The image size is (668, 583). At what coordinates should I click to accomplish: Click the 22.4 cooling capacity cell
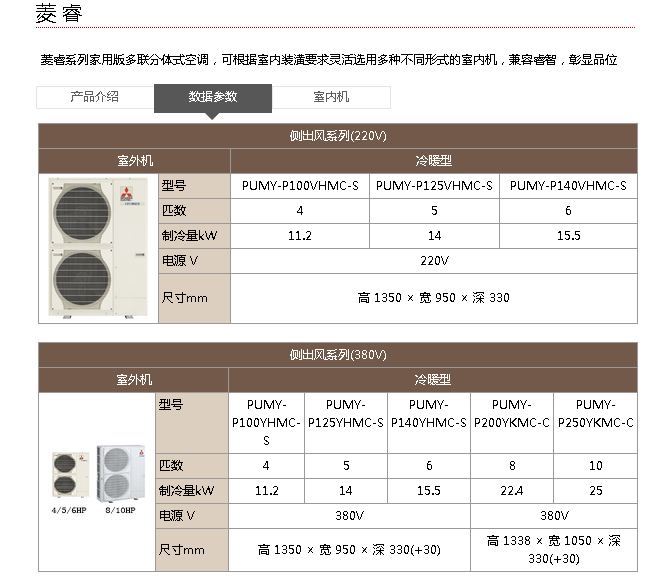pos(512,491)
